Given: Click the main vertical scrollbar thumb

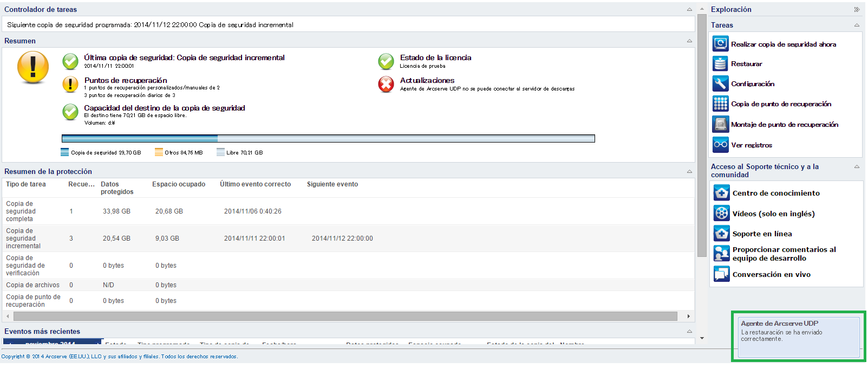Looking at the screenshot, I should pos(702,135).
